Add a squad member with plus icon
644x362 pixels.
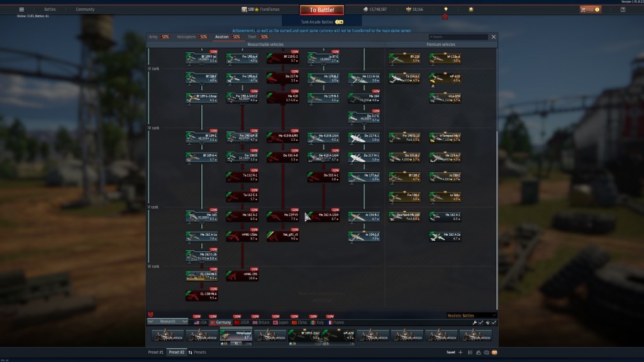[460, 353]
